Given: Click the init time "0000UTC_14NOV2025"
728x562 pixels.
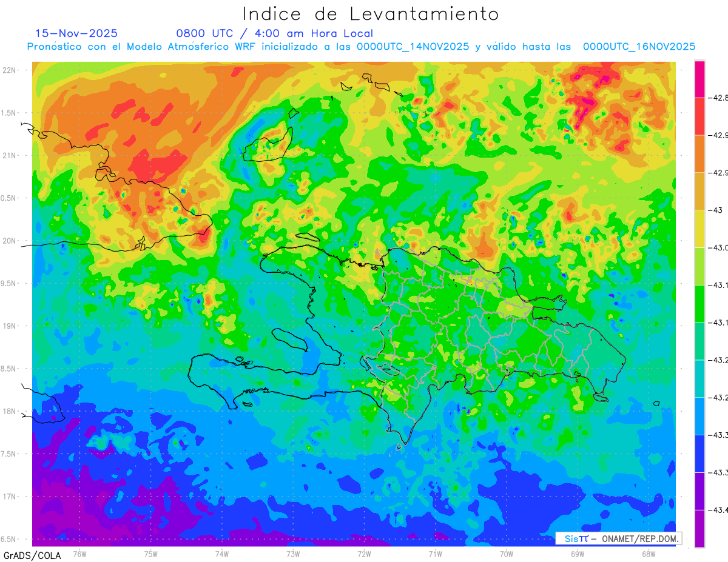Looking at the screenshot, I should (x=413, y=47).
